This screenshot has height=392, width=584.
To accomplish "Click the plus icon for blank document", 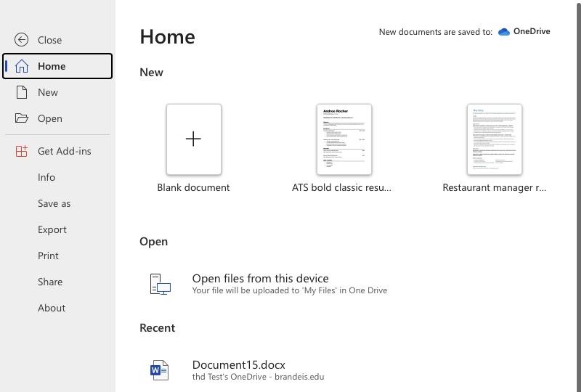I will click(193, 139).
